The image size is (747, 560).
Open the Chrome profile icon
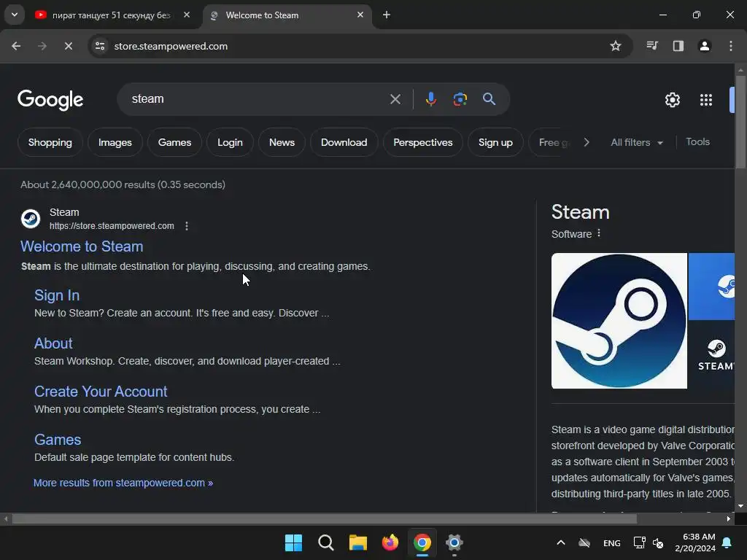coord(704,46)
